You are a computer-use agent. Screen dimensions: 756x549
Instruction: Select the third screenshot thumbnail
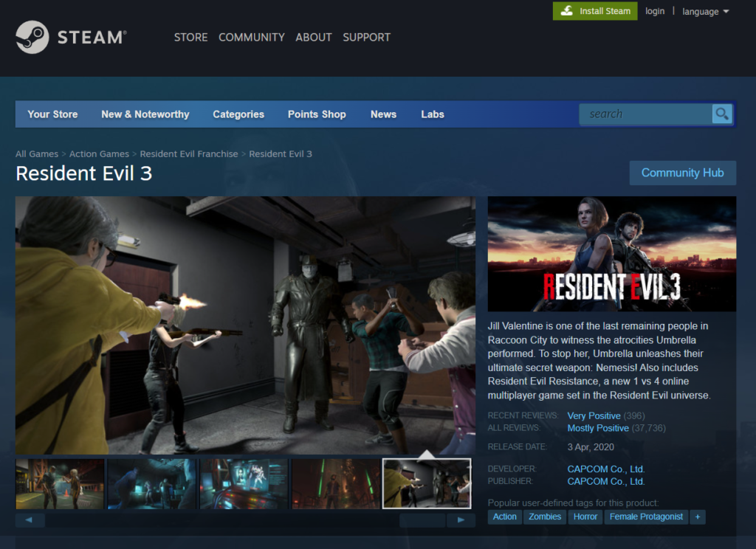244,483
